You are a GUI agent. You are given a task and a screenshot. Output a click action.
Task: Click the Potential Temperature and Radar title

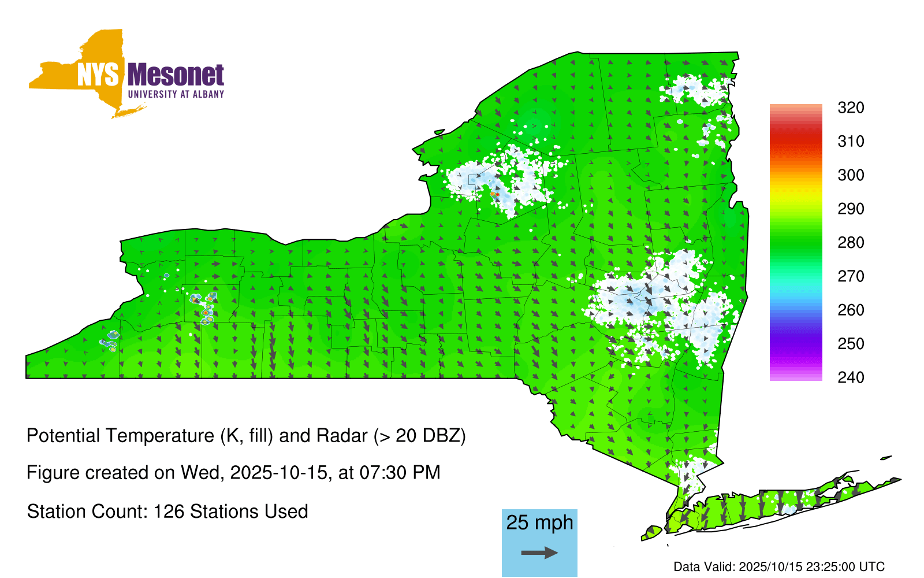(x=246, y=435)
